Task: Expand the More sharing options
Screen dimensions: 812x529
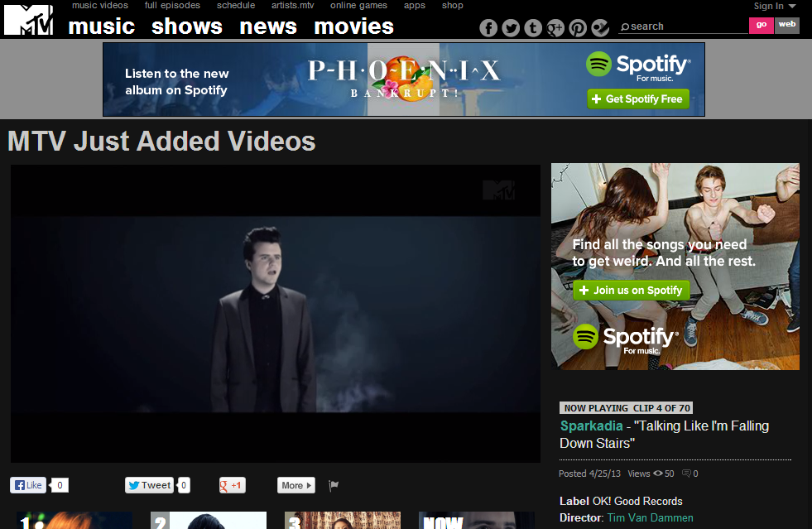Action: click(x=295, y=486)
